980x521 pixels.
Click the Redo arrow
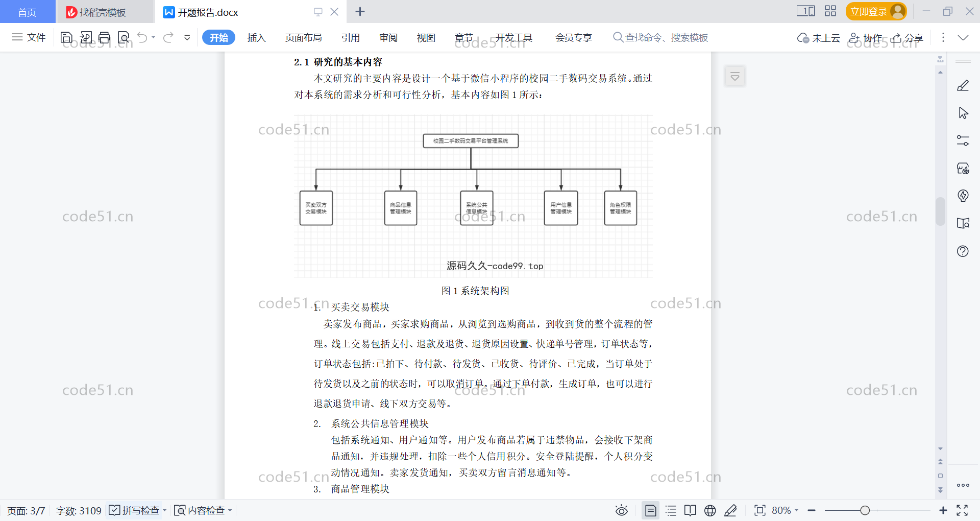click(168, 37)
